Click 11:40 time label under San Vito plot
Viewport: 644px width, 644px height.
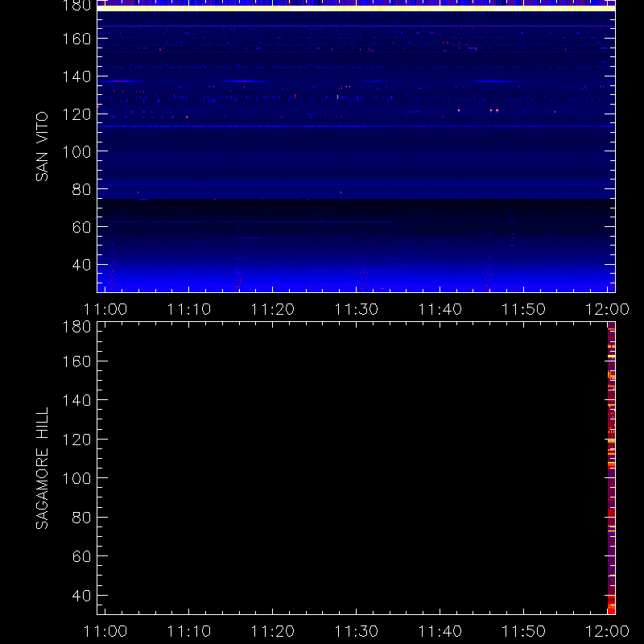440,309
